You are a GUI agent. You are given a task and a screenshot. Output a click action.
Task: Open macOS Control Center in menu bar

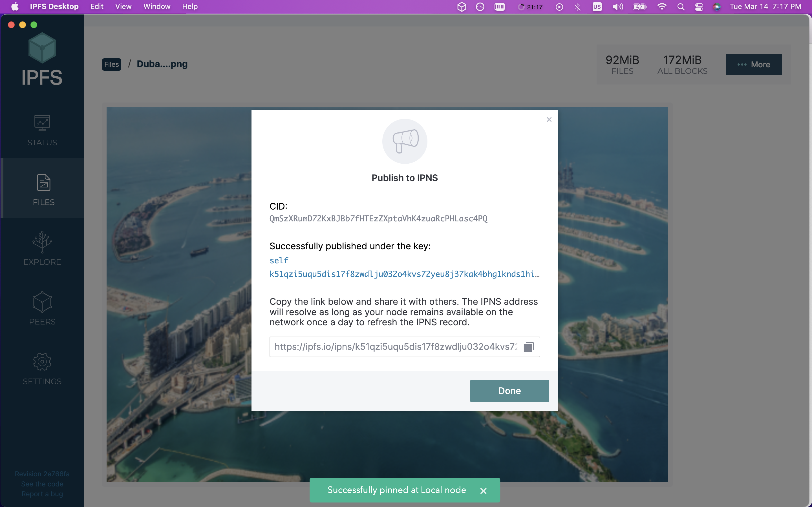(x=699, y=7)
